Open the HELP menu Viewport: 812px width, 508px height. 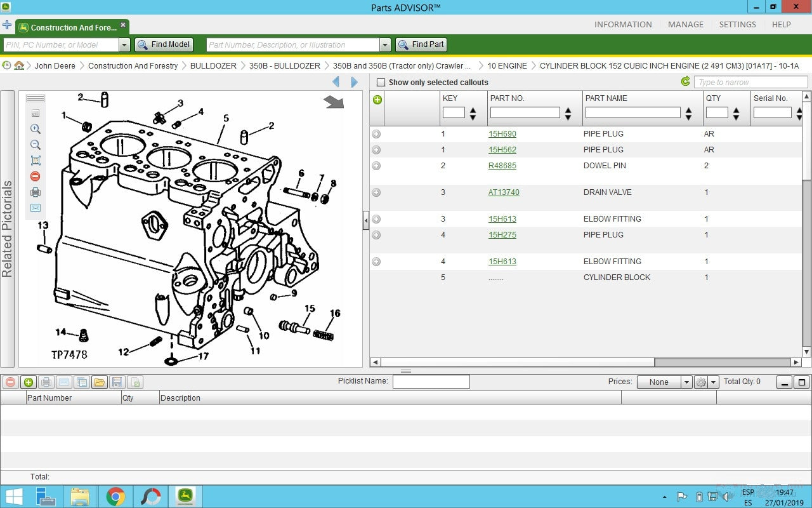[x=782, y=25]
